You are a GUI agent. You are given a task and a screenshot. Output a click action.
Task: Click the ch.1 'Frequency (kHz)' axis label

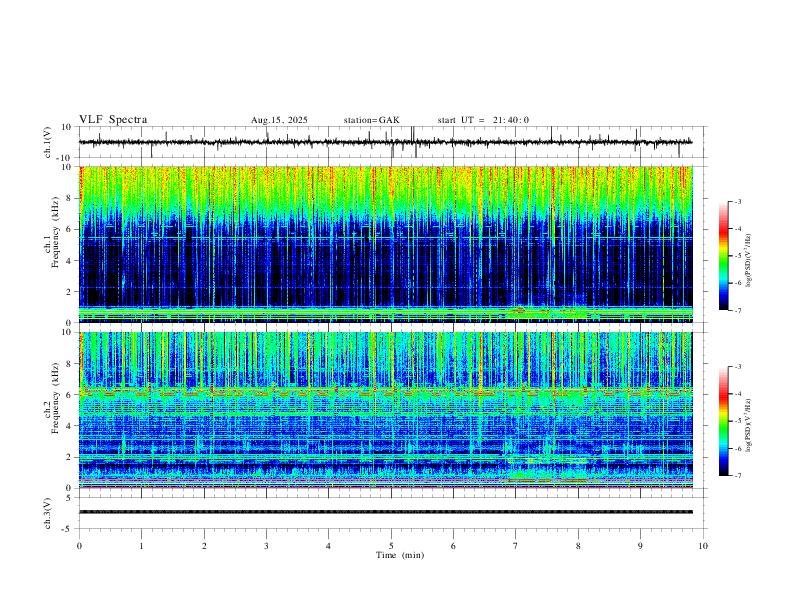(56, 232)
